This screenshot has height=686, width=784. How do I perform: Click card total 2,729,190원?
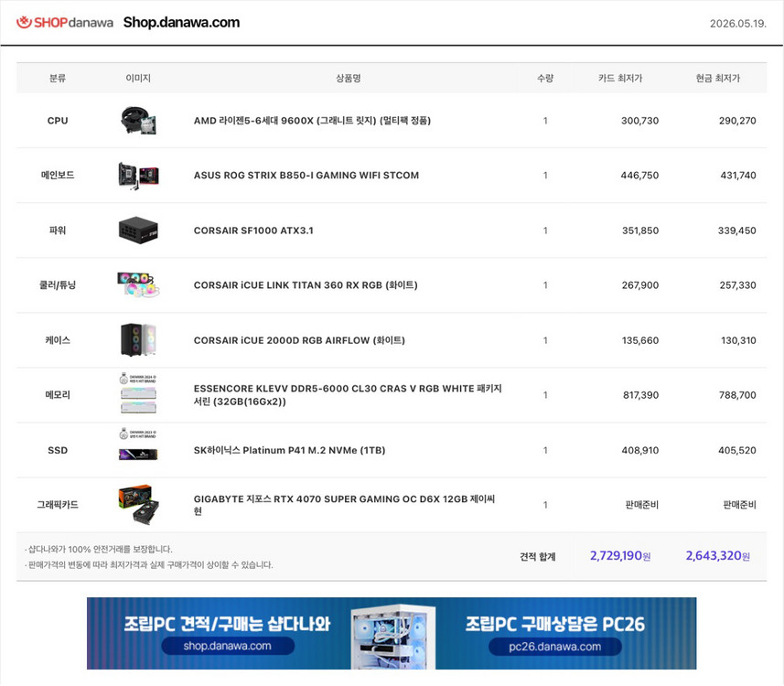click(x=620, y=555)
